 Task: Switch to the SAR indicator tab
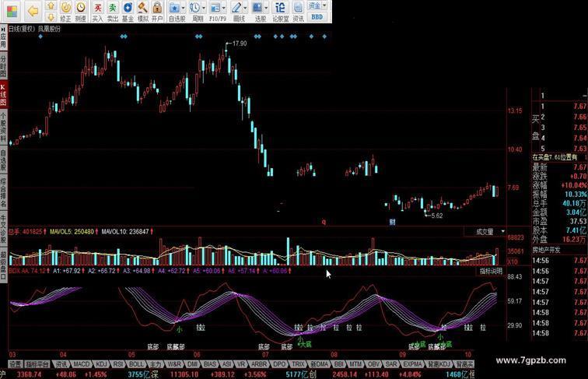tap(391, 364)
